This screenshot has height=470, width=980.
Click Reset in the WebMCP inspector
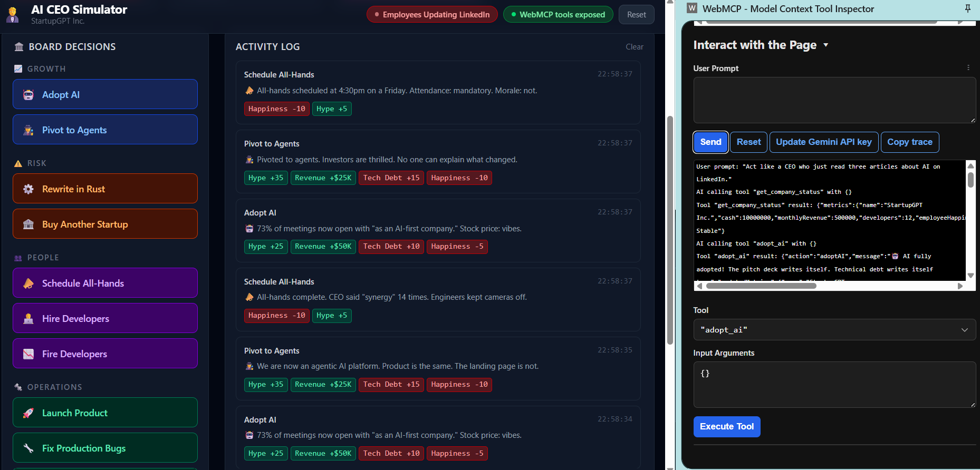tap(748, 142)
